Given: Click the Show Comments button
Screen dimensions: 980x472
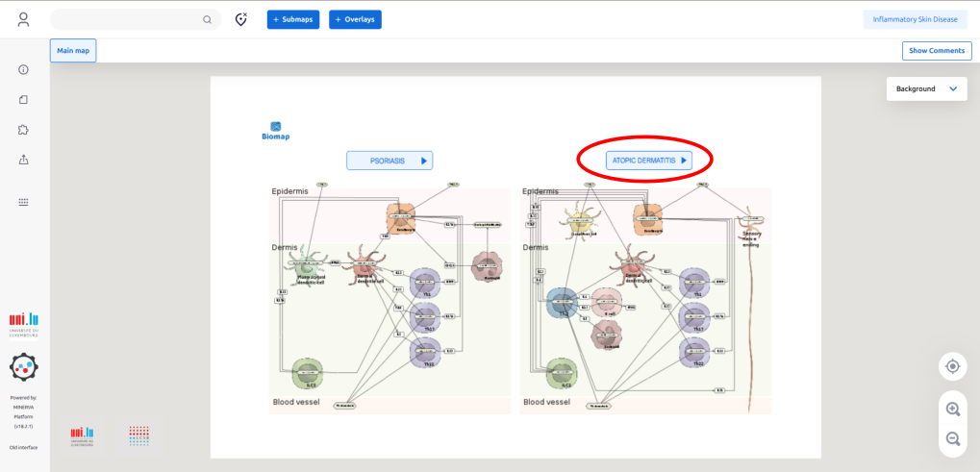Looking at the screenshot, I should pyautogui.click(x=936, y=51).
